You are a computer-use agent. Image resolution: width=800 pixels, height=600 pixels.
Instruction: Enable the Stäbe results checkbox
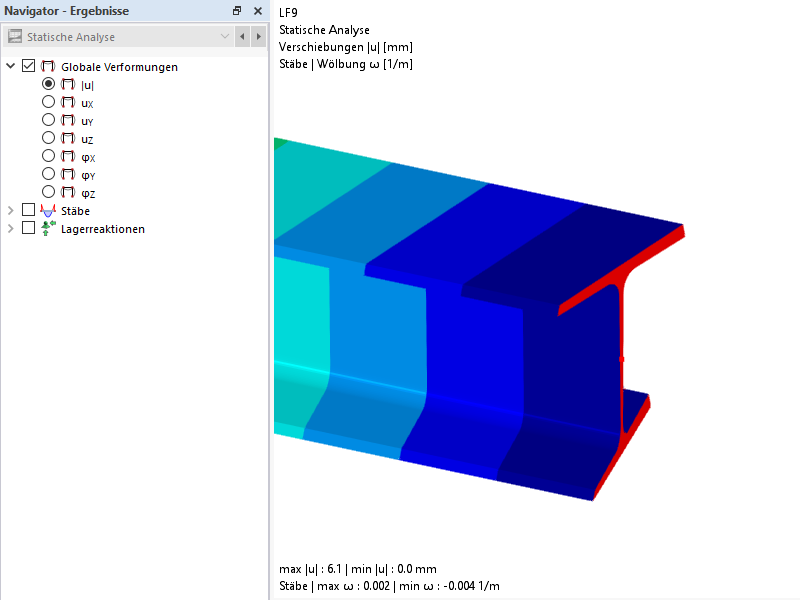click(29, 210)
